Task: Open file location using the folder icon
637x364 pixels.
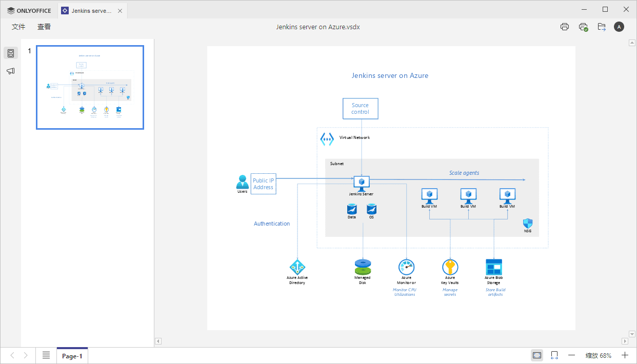Action: [x=601, y=27]
